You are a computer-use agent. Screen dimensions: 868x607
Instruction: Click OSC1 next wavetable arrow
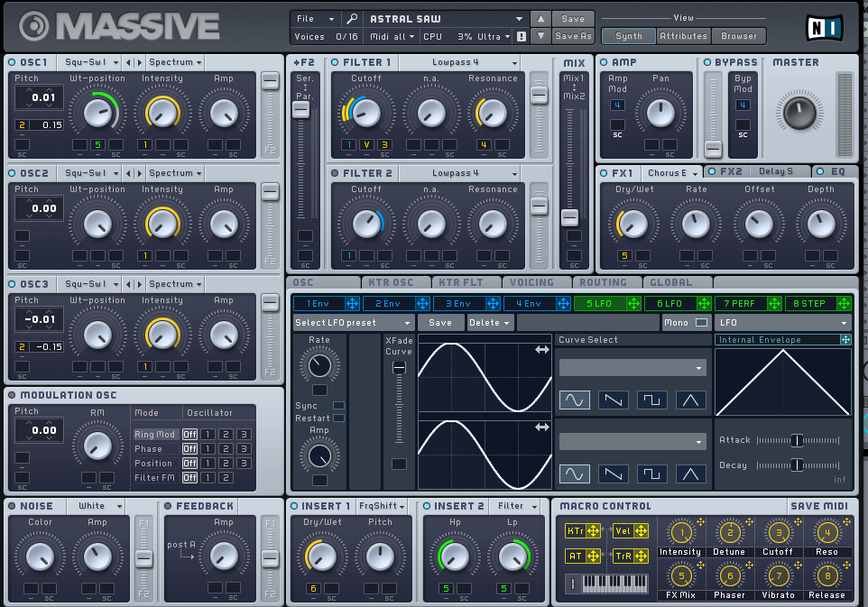coord(139,62)
